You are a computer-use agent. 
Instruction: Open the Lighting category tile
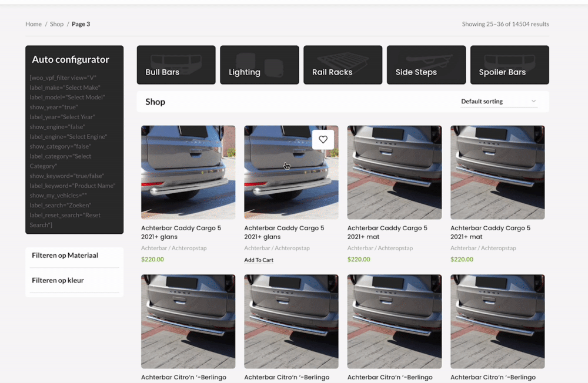pos(259,65)
